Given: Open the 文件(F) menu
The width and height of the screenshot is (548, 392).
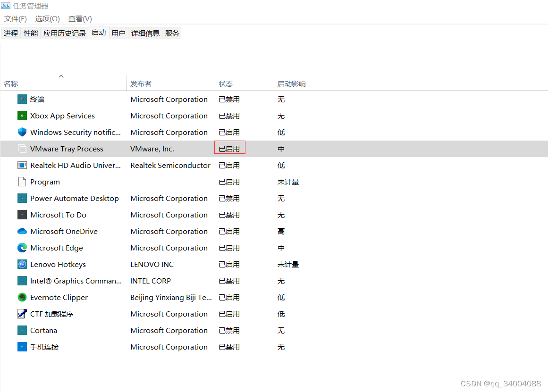Looking at the screenshot, I should point(16,19).
